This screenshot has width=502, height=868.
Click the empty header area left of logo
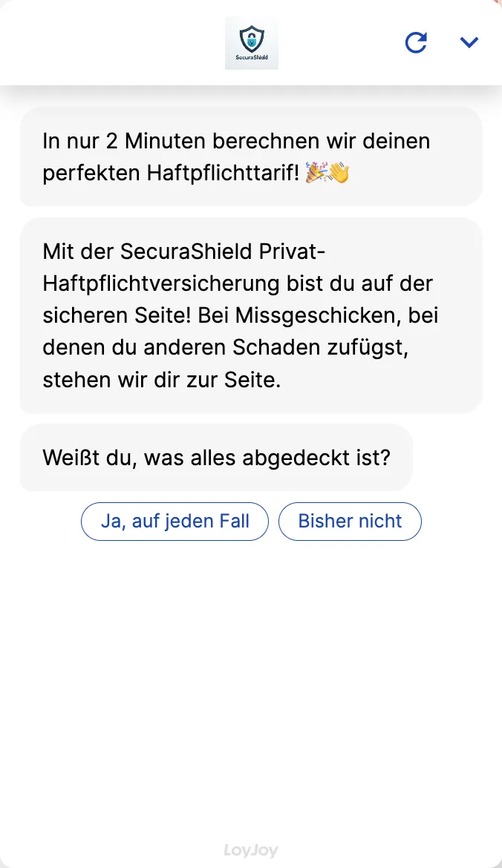111,42
